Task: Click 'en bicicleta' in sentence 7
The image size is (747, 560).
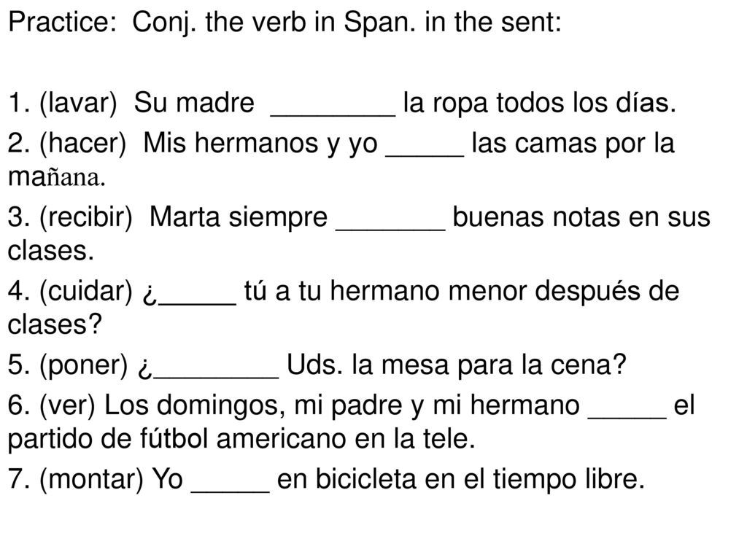Action: point(347,480)
